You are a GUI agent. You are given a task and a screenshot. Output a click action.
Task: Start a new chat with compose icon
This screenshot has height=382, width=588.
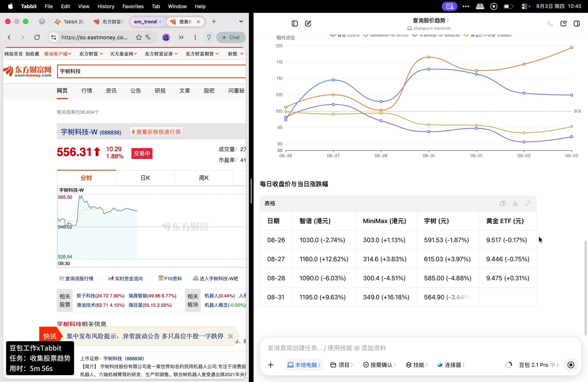308,24
